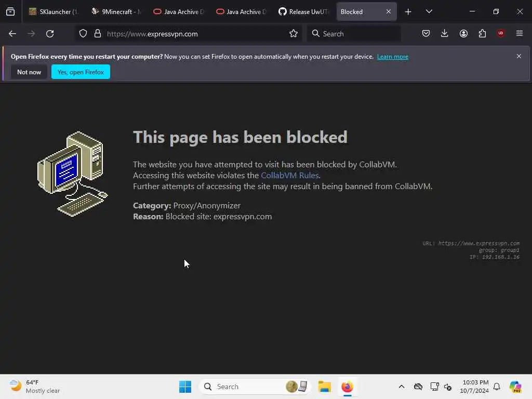Click the muted volume tray icon
This screenshot has width=532, height=399.
click(x=448, y=387)
